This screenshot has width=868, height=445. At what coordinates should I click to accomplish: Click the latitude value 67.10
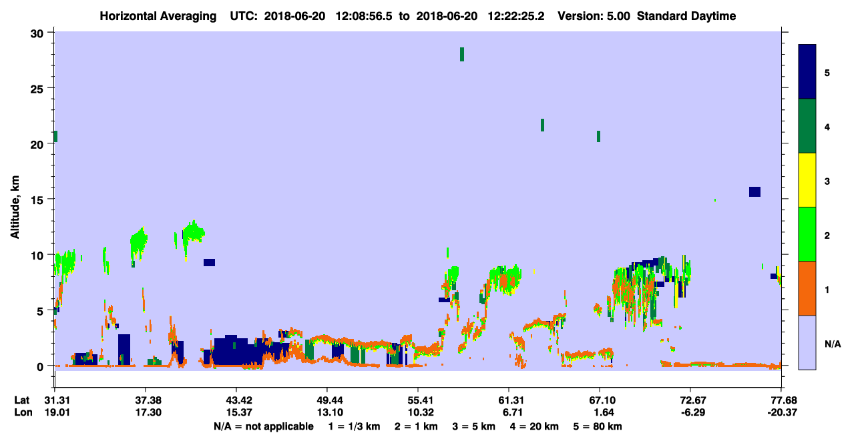pyautogui.click(x=600, y=400)
